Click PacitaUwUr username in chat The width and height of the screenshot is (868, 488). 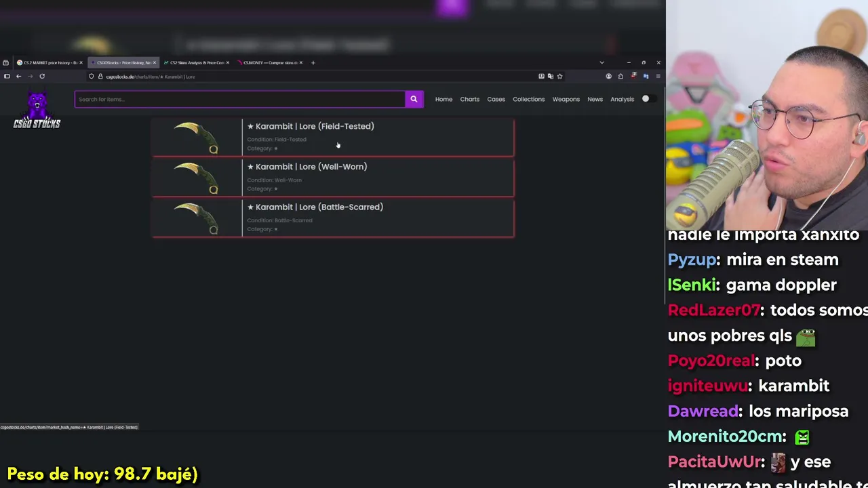coord(714,462)
